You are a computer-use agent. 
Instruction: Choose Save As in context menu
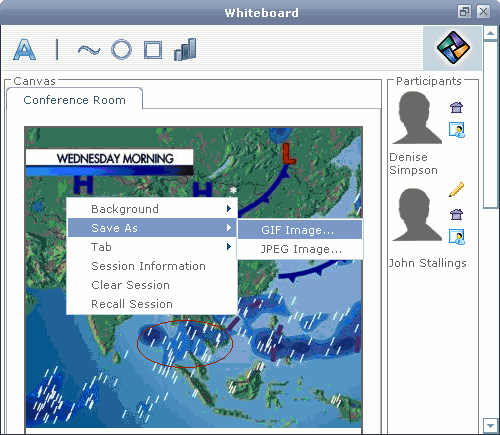pyautogui.click(x=153, y=228)
